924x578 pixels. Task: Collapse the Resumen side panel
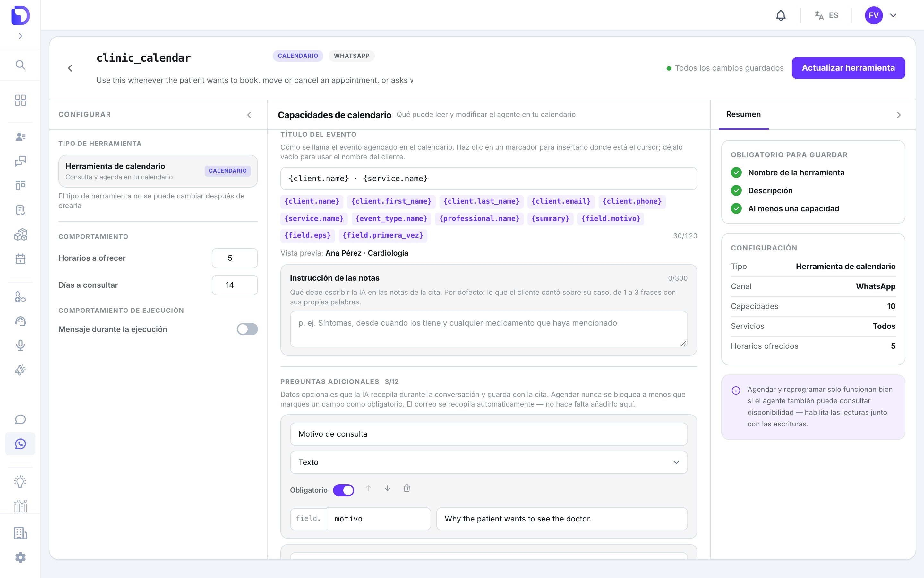899,115
